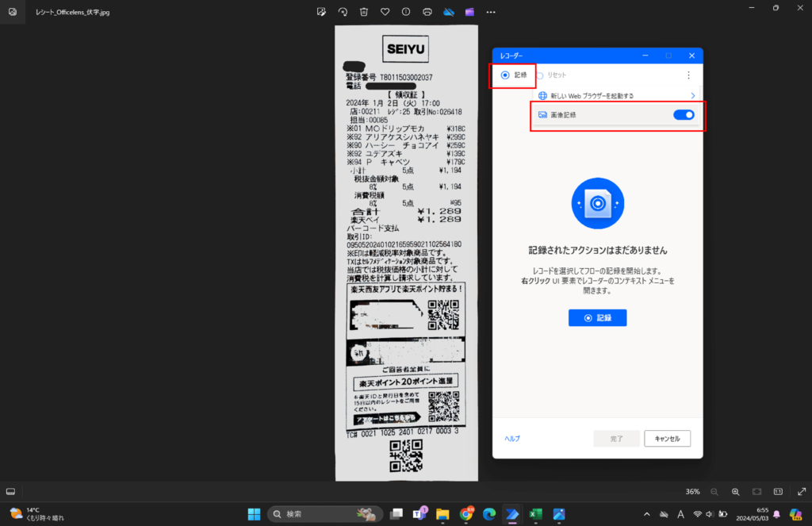The width and height of the screenshot is (812, 526).
Task: Open the See more menu in Photos toolbar
Action: click(491, 12)
